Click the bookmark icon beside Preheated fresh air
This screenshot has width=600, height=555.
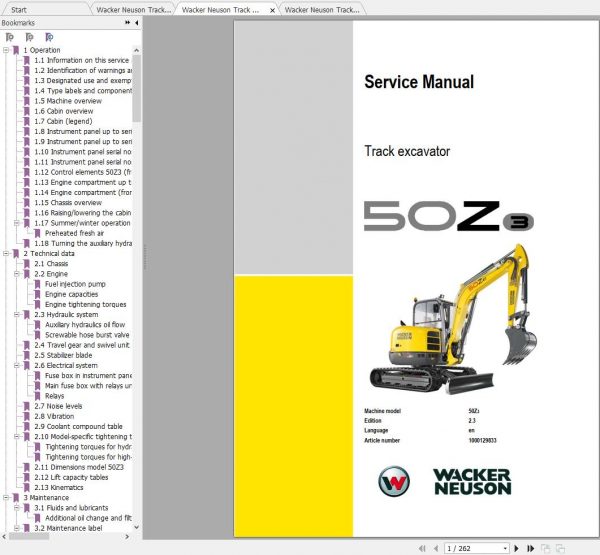coord(38,233)
